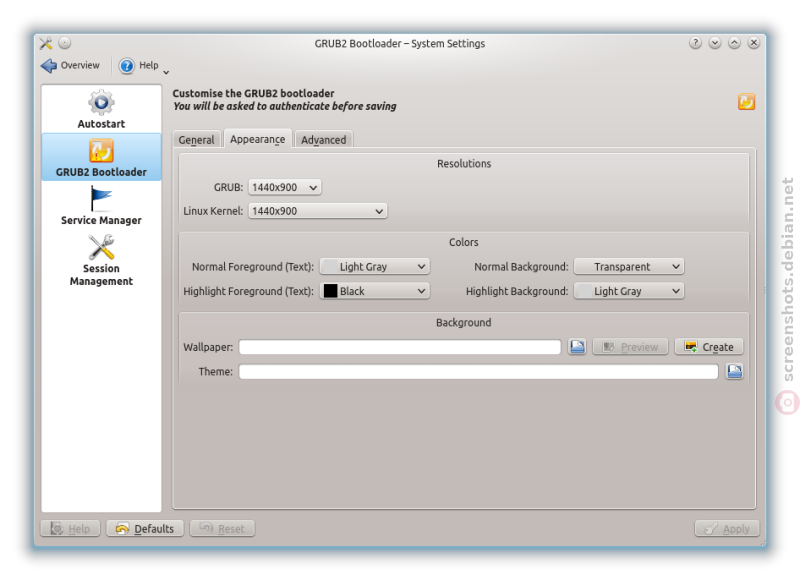This screenshot has height=580, width=800.
Task: Open the Service Manager module
Action: 101,206
